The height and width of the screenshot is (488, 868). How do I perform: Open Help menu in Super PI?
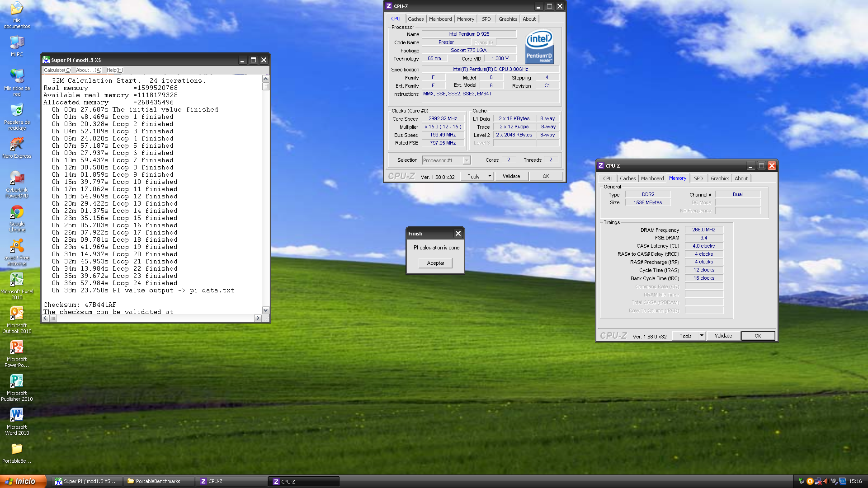pos(114,70)
